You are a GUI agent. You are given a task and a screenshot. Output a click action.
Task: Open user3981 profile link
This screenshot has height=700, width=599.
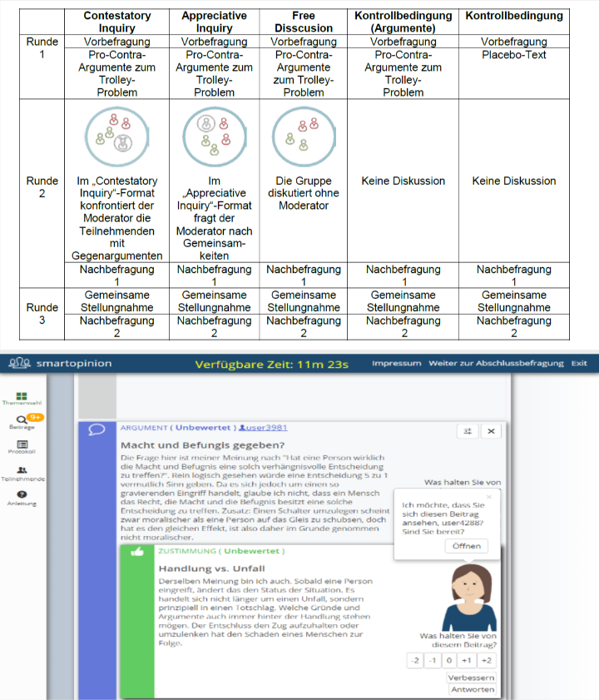(264, 428)
